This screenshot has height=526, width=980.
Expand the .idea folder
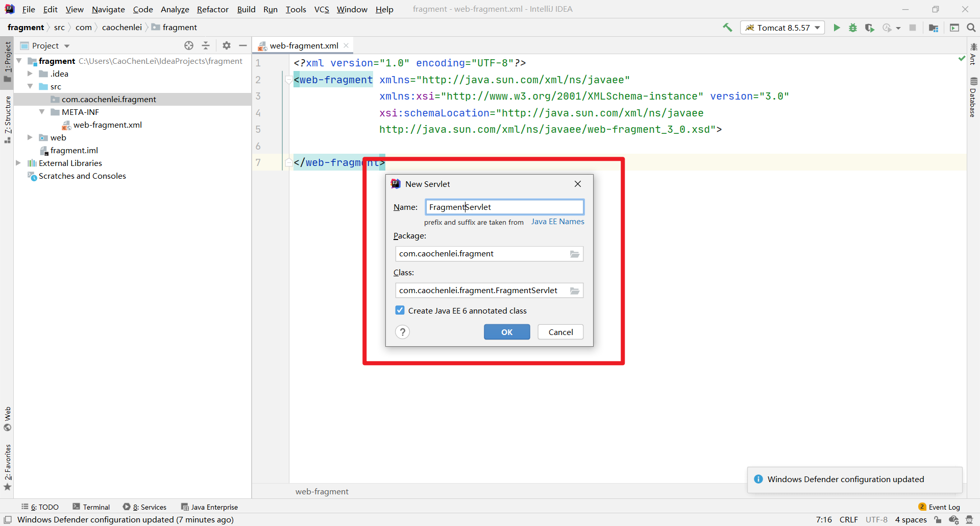pyautogui.click(x=30, y=74)
